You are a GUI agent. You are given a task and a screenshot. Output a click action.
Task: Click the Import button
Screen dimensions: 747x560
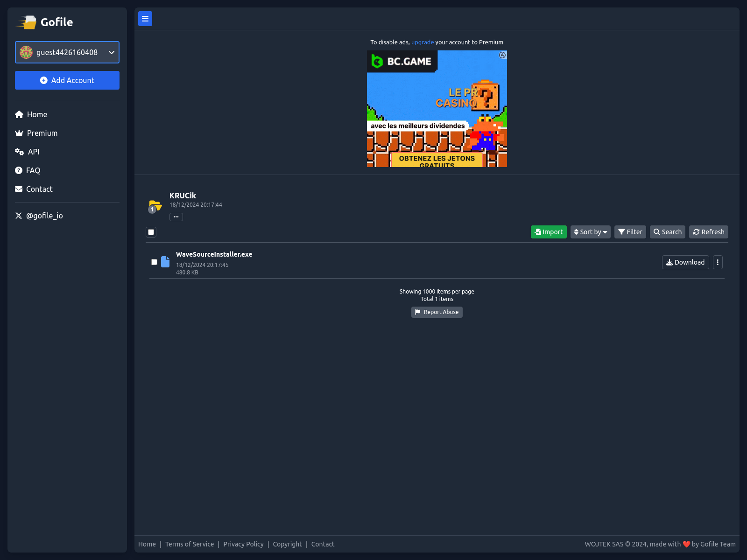549,232
